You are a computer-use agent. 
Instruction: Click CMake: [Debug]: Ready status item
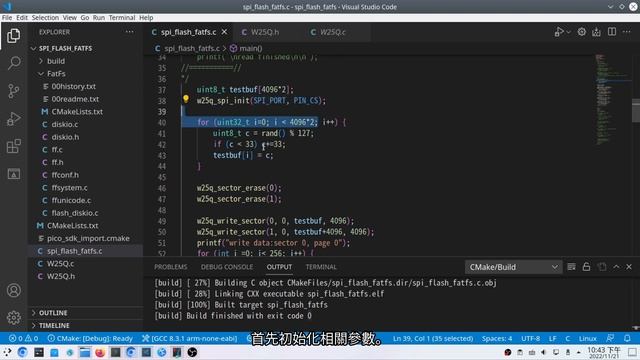(90, 338)
